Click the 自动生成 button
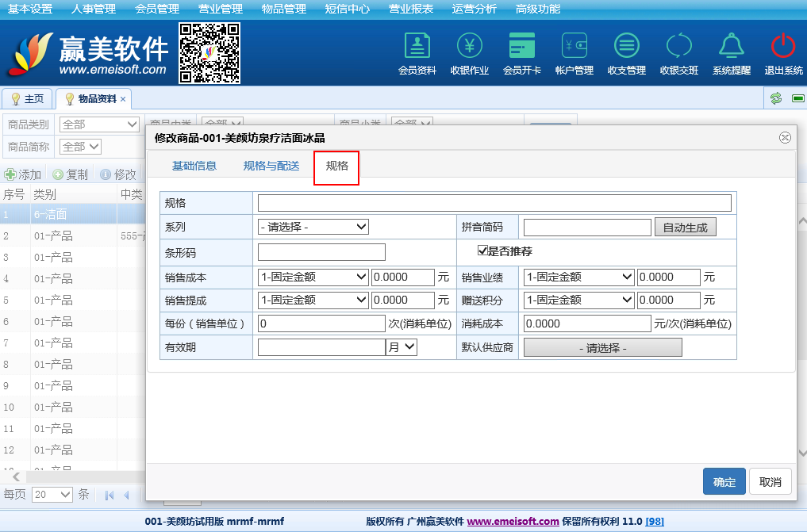This screenshot has width=807, height=532. point(685,228)
